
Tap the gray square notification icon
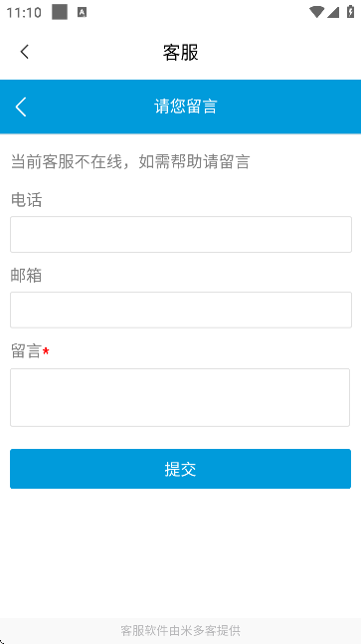60,12
